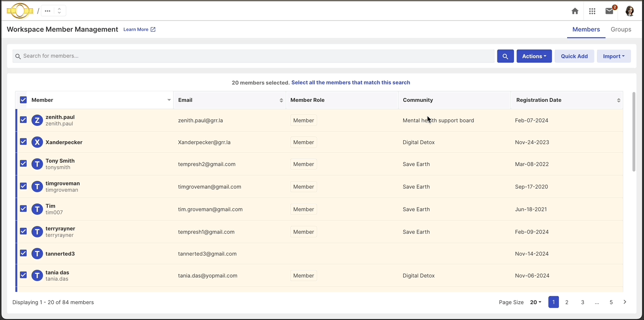644x320 pixels.
Task: Go to next page using arrow
Action: tap(625, 302)
